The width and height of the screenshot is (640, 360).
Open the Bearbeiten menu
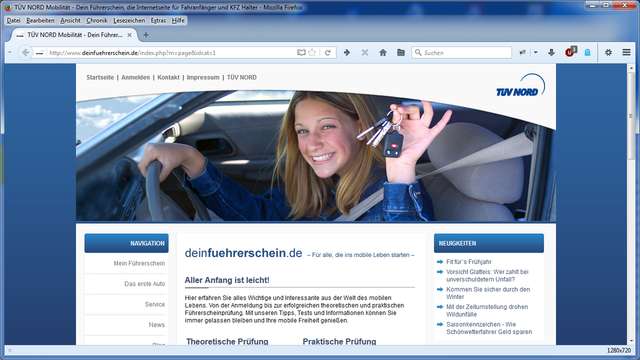tap(40, 20)
